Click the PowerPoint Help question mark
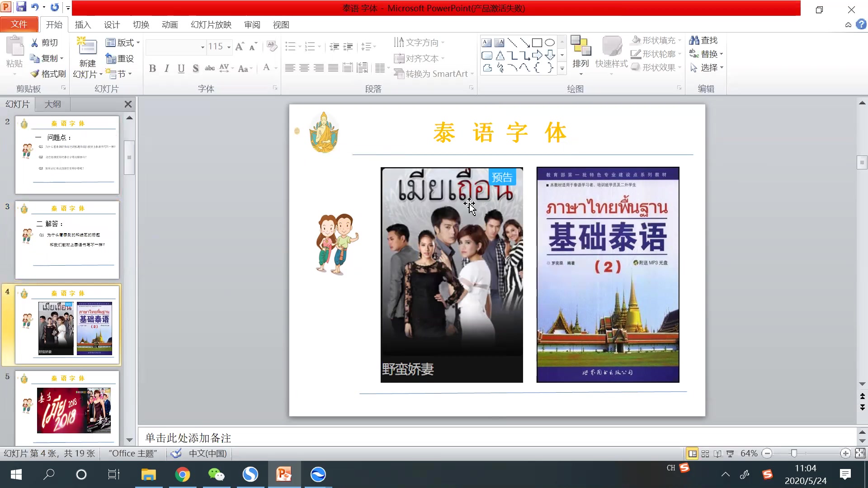Screen dimensions: 868x488 click(861, 24)
